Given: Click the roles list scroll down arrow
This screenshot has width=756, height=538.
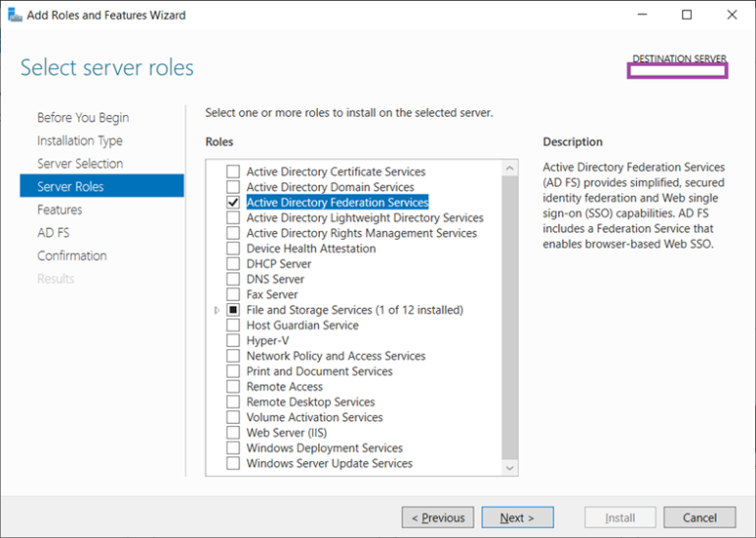Looking at the screenshot, I should click(x=510, y=468).
